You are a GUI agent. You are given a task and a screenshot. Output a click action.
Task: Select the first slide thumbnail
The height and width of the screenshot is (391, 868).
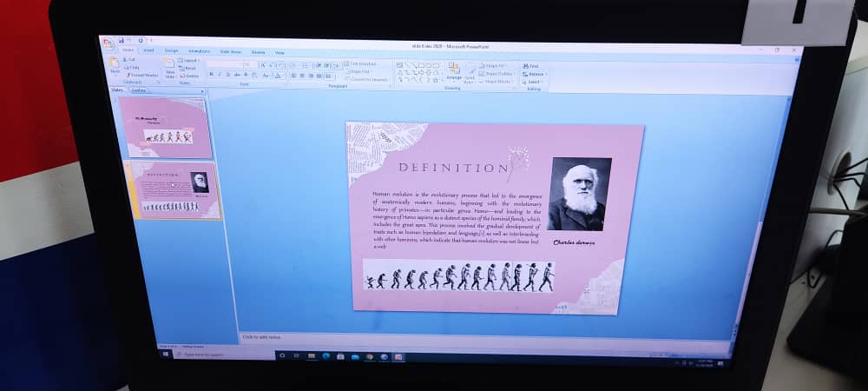tap(165, 127)
